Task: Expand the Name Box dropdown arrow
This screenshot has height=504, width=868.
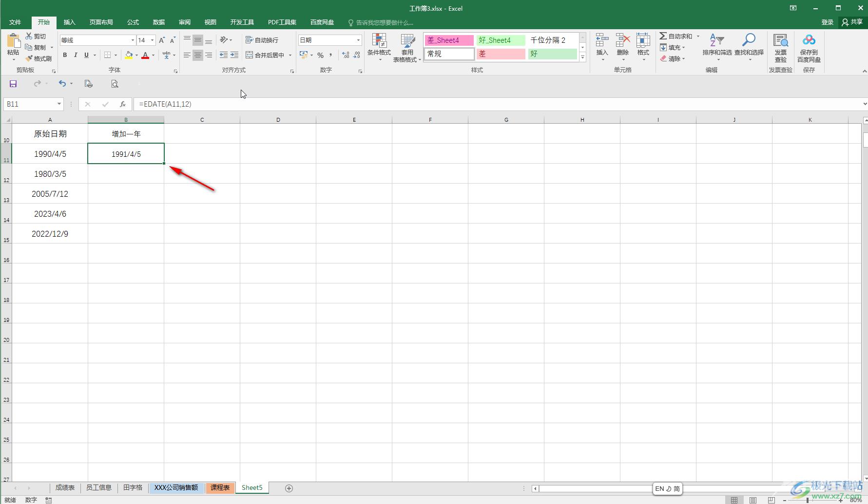Action: click(x=59, y=104)
